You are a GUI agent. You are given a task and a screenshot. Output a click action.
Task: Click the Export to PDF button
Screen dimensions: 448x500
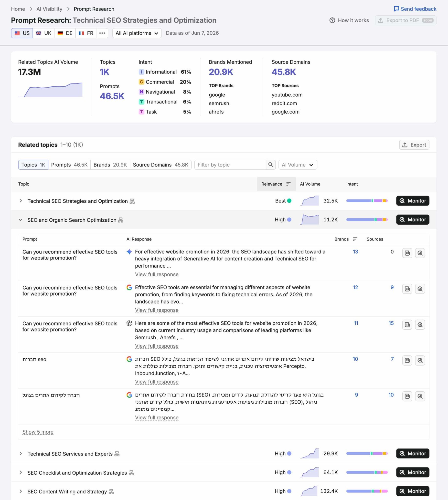click(x=406, y=21)
